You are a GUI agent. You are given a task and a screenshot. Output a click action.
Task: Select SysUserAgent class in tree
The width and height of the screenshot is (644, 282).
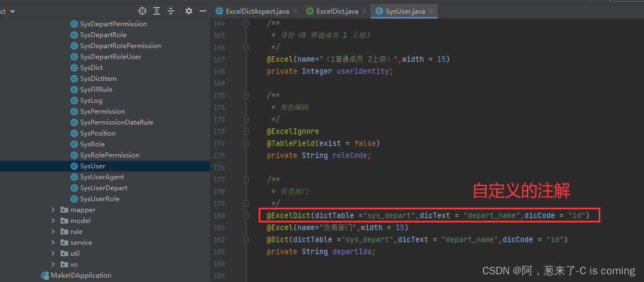click(x=102, y=177)
